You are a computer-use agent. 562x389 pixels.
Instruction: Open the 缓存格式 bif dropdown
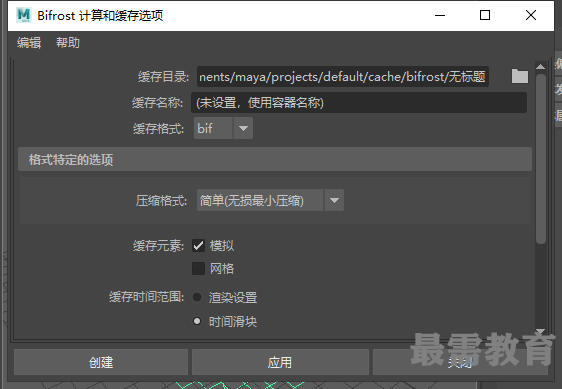coord(223,128)
